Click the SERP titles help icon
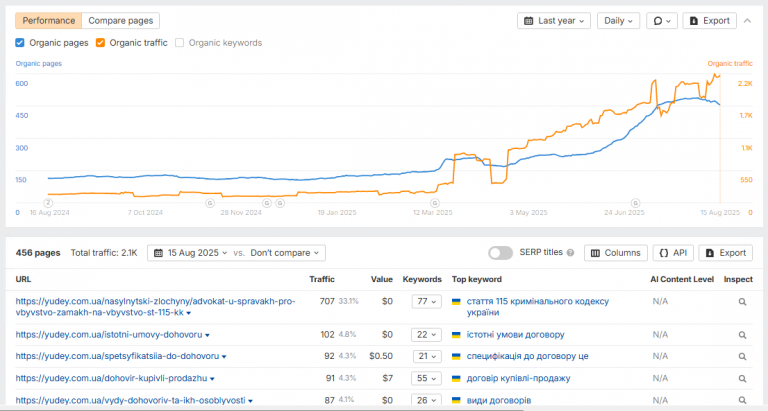Image resolution: width=768 pixels, height=411 pixels. 570,253
